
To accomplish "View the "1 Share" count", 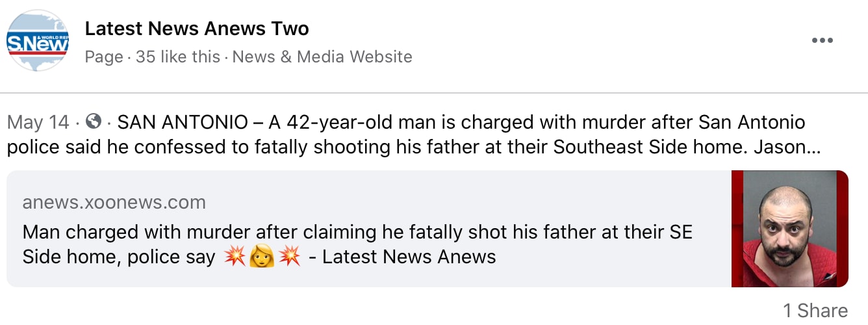I will click(815, 311).
